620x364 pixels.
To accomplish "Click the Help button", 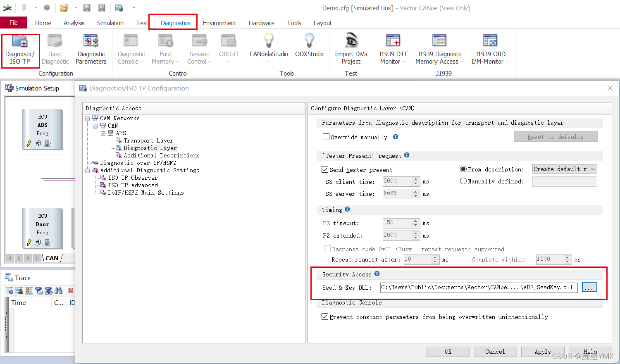I will coord(590,352).
